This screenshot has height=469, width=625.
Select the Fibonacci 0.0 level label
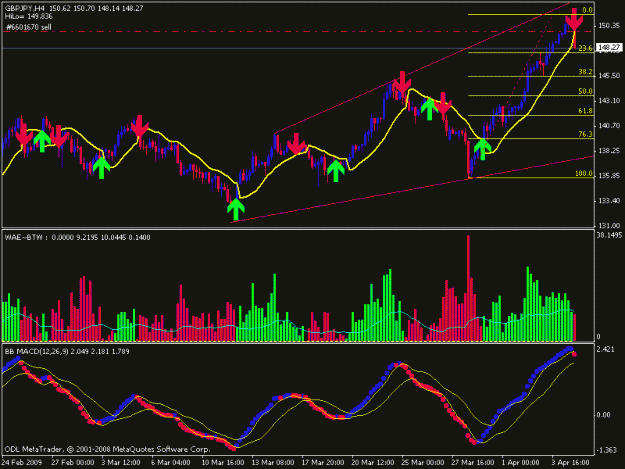pyautogui.click(x=588, y=10)
